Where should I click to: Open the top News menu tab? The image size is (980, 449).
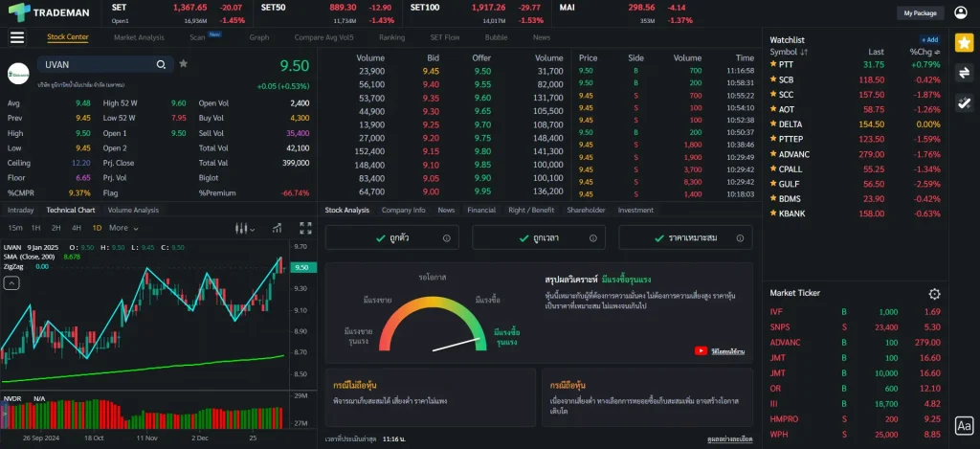coord(542,37)
